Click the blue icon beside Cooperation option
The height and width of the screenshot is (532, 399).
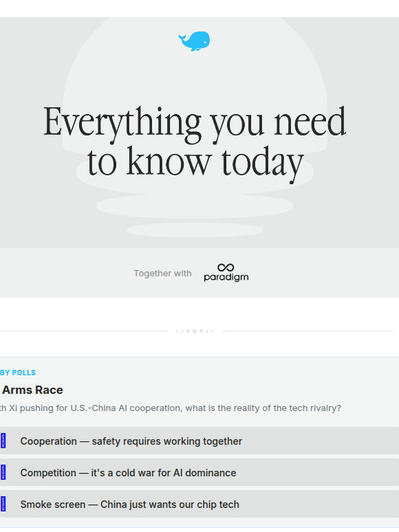(3, 441)
